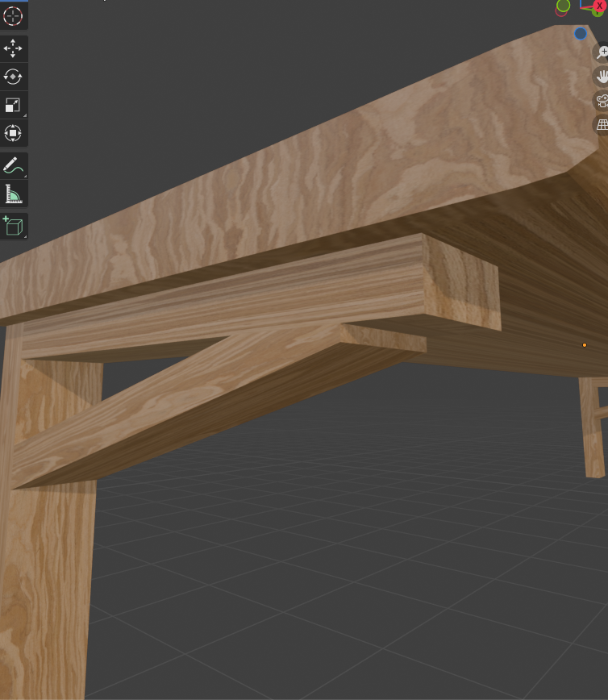Toggle the camera view icon
Viewport: 608px width, 700px height.
602,101
